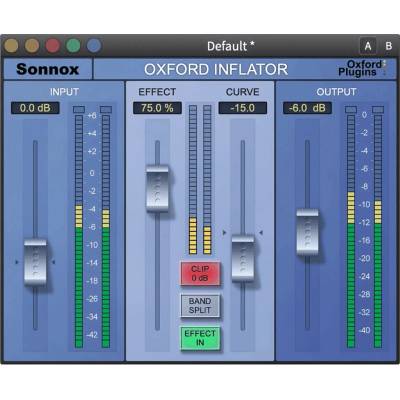The image size is (400, 400).
Task: Toggle the CLIP 0 dB button
Action: (200, 273)
